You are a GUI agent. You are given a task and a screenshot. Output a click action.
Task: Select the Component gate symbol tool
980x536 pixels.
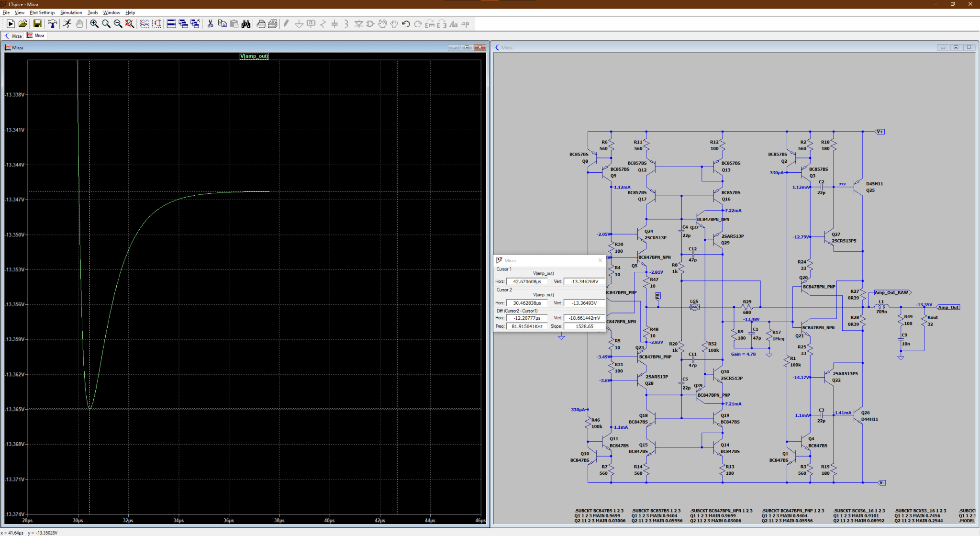(x=370, y=24)
